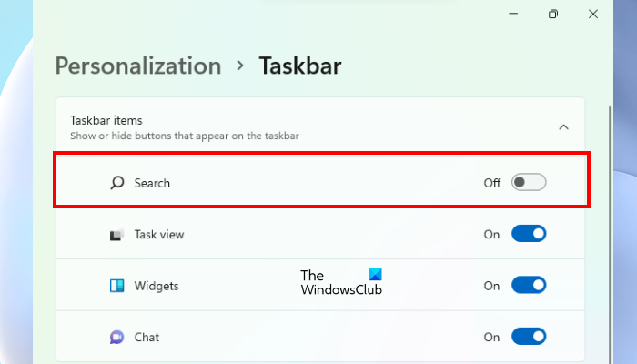Click the breadcrumb arrow before Taskbar
Image resolution: width=637 pixels, height=364 pixels.
tap(240, 66)
